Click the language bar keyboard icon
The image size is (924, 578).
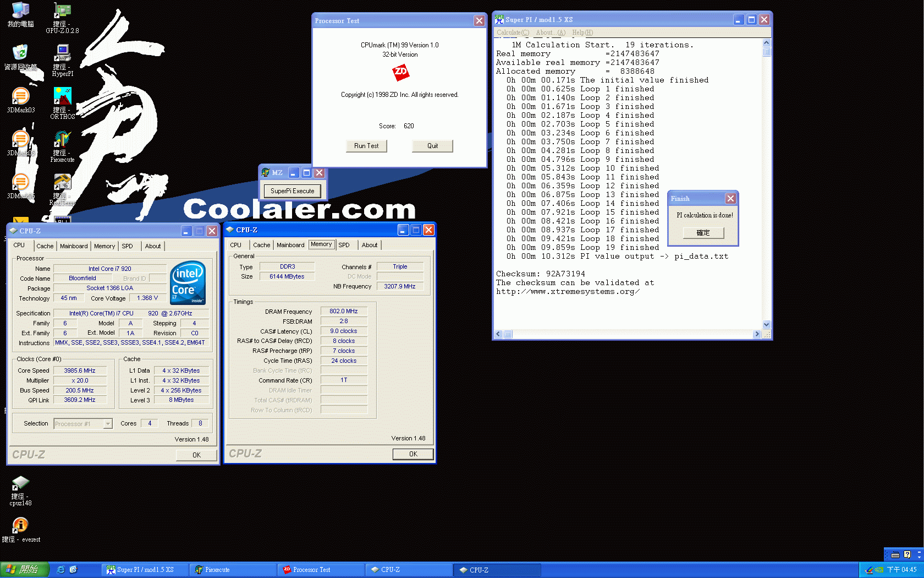point(895,555)
